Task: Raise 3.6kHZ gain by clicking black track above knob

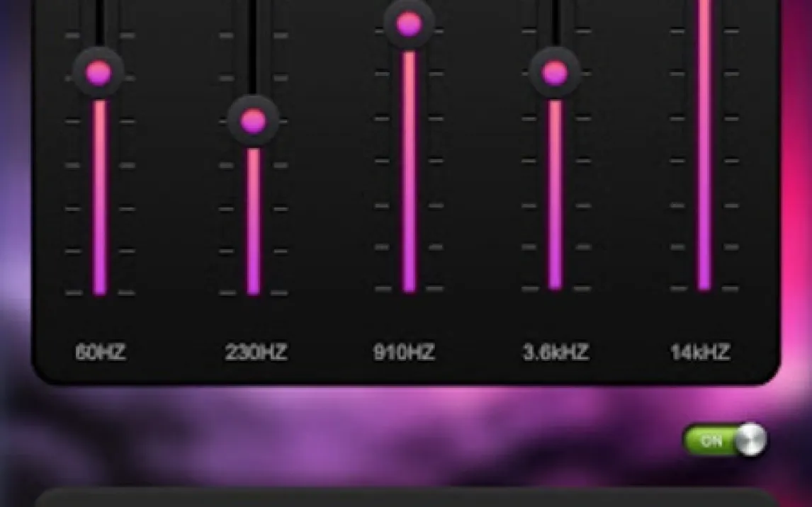Action: 555,23
